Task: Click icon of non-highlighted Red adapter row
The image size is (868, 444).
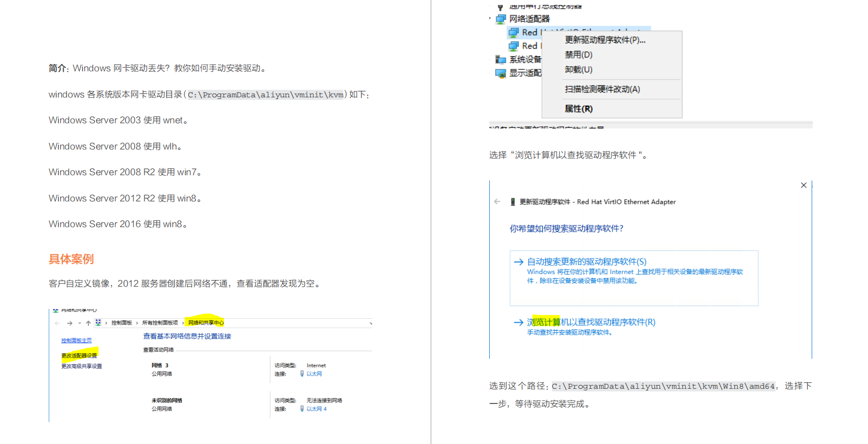Action: coord(513,46)
